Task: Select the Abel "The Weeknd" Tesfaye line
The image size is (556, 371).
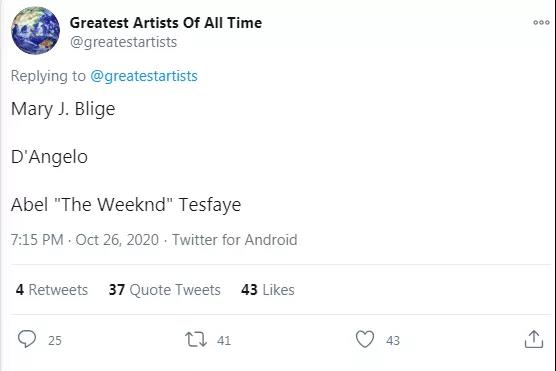Action: pos(126,205)
